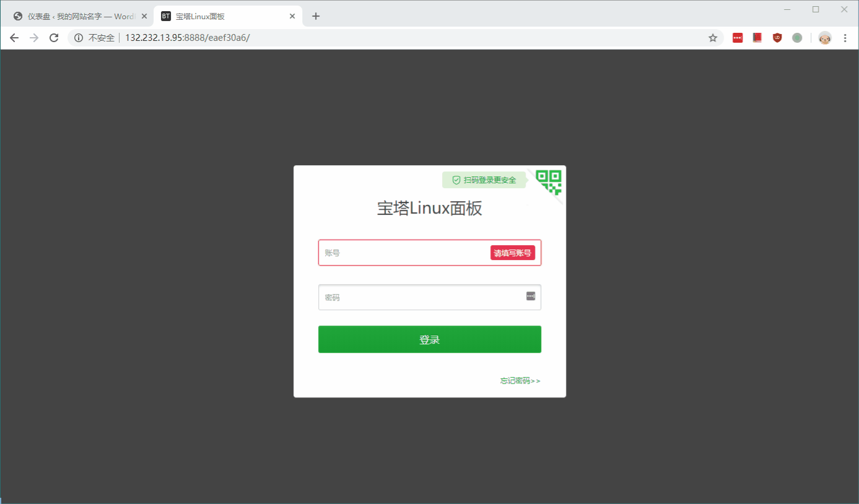Image resolution: width=859 pixels, height=504 pixels.
Task: Click the 请填写账号 warning badge
Action: coord(513,253)
